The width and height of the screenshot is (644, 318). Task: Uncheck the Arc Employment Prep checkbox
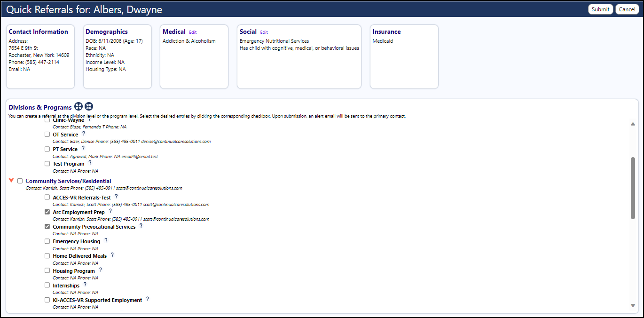pos(47,212)
